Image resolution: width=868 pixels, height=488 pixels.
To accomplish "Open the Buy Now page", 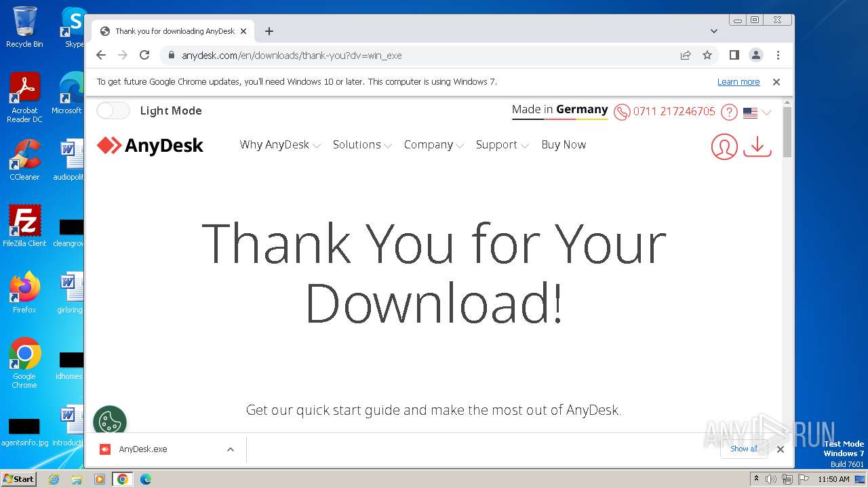I will tap(564, 144).
